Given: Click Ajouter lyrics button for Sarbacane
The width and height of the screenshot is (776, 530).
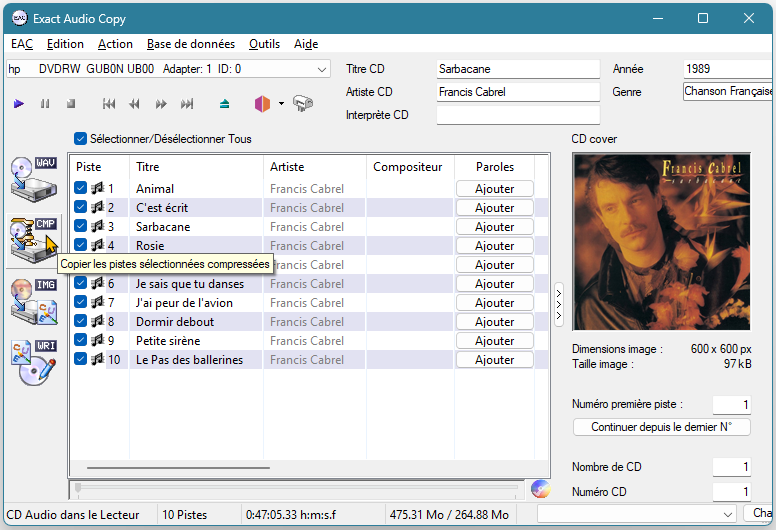Looking at the screenshot, I should click(x=494, y=227).
